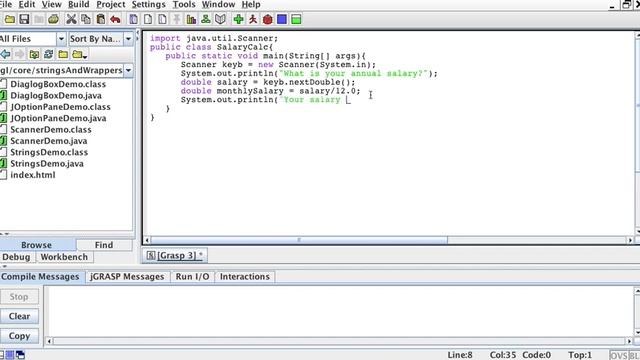Click the messages panel horizontal scrollbar
640x360 pixels.
(339, 341)
